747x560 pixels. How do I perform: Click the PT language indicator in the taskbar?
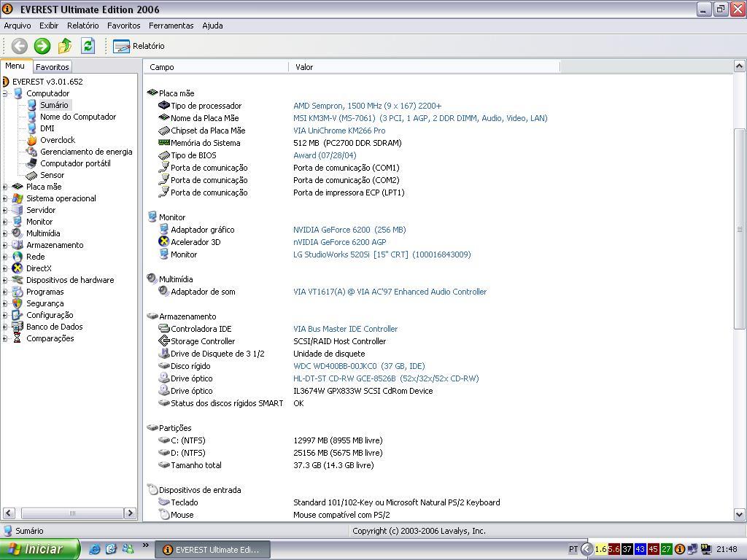pyautogui.click(x=573, y=550)
